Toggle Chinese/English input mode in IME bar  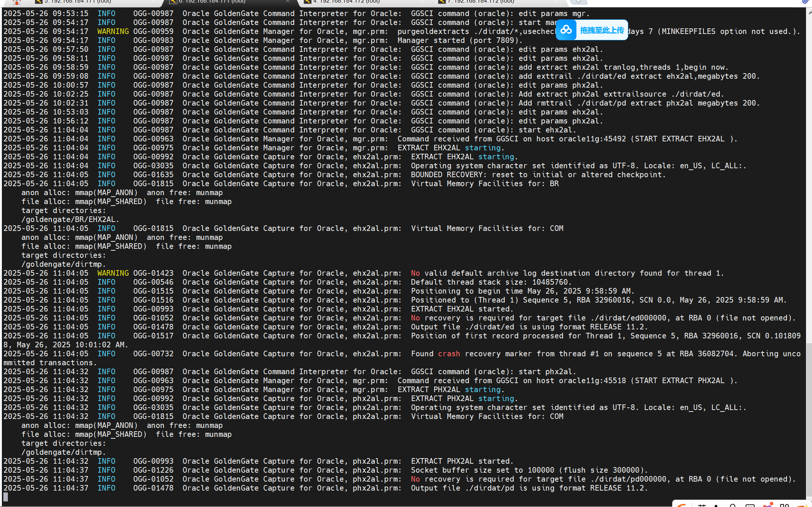click(x=702, y=506)
